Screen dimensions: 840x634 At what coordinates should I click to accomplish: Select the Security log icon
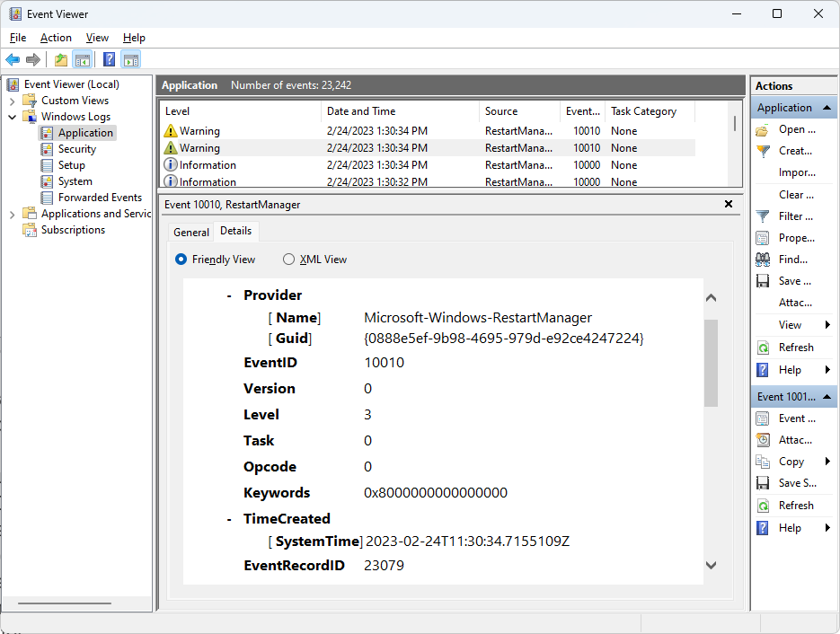[x=47, y=149]
